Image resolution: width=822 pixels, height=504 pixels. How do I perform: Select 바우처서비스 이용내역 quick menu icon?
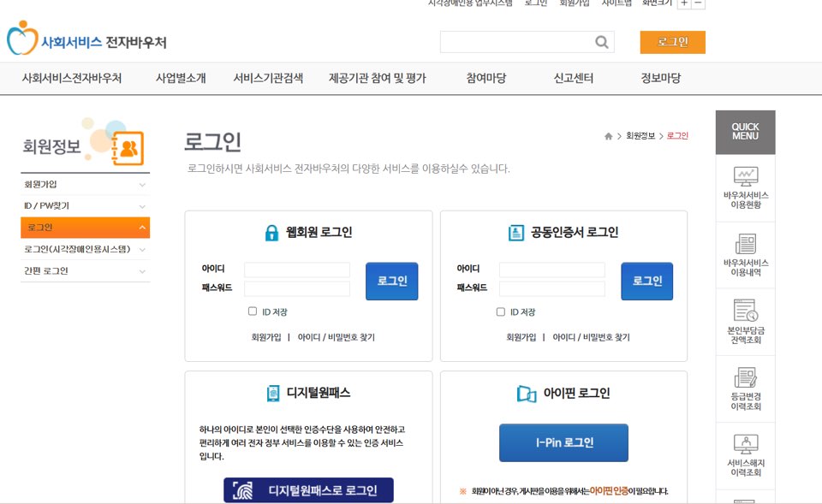[744, 257]
